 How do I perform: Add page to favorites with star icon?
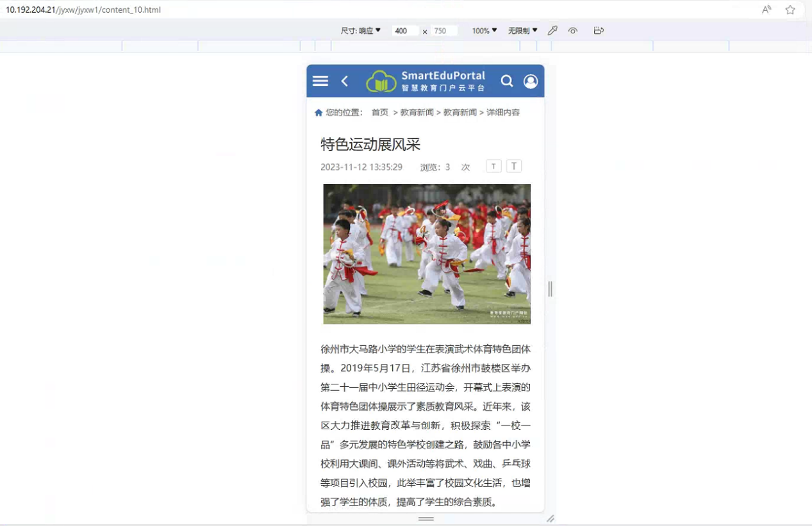pos(790,10)
